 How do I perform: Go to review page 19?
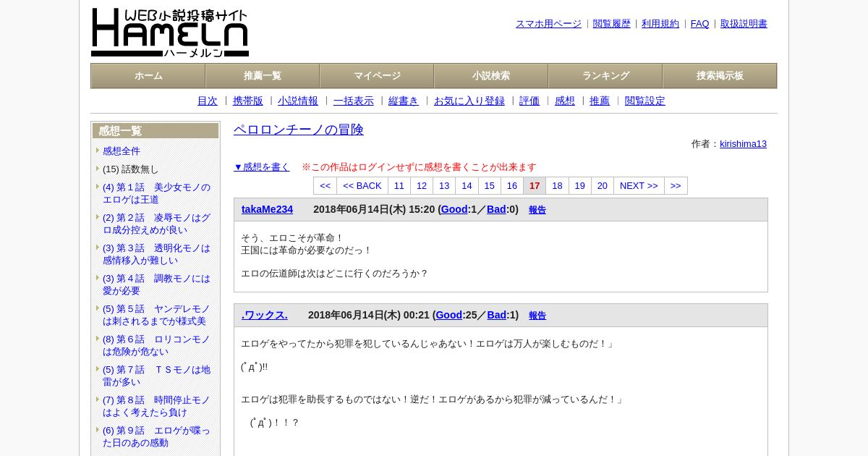click(580, 186)
